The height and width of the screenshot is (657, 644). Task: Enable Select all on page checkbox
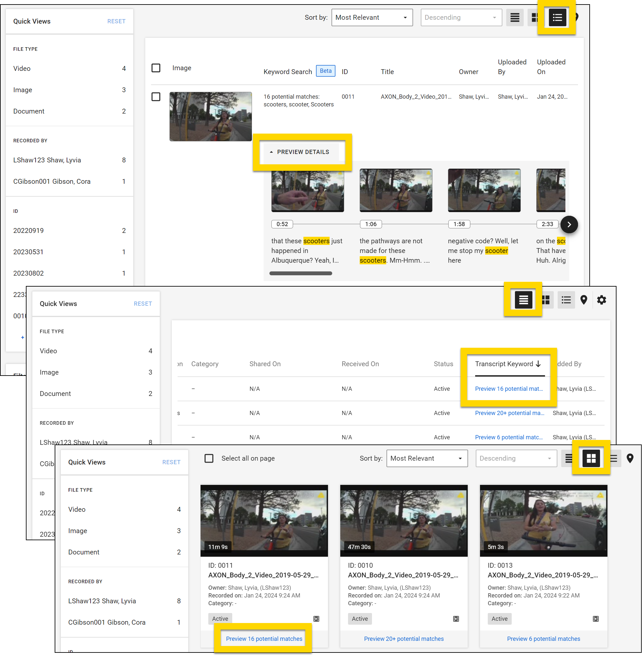pos(209,458)
